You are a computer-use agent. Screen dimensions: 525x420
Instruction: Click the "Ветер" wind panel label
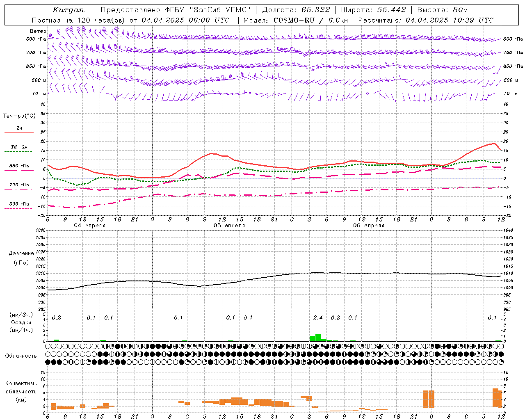click(x=38, y=31)
